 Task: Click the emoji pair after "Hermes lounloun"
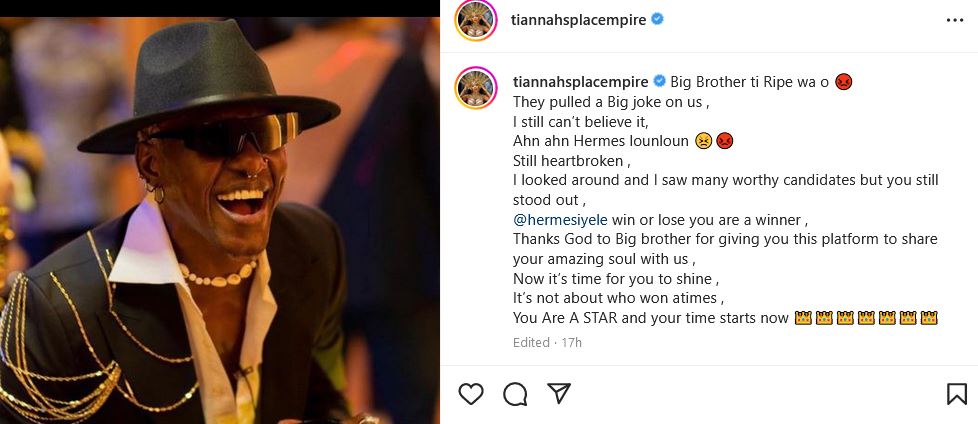(714, 141)
